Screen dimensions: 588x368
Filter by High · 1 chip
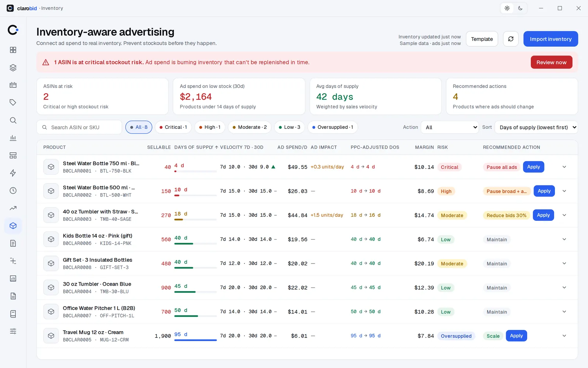(x=210, y=127)
